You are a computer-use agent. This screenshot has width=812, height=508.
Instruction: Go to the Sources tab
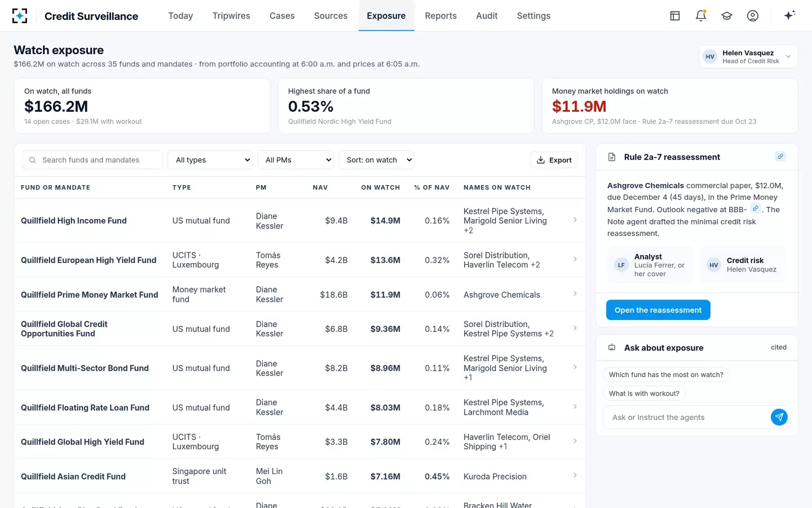tap(330, 16)
